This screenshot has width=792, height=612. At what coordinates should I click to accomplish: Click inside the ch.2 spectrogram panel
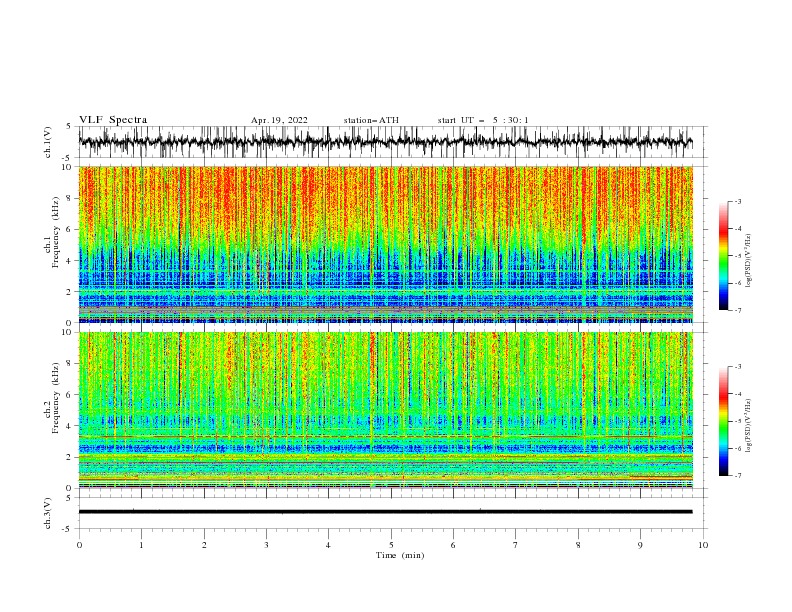pyautogui.click(x=385, y=410)
